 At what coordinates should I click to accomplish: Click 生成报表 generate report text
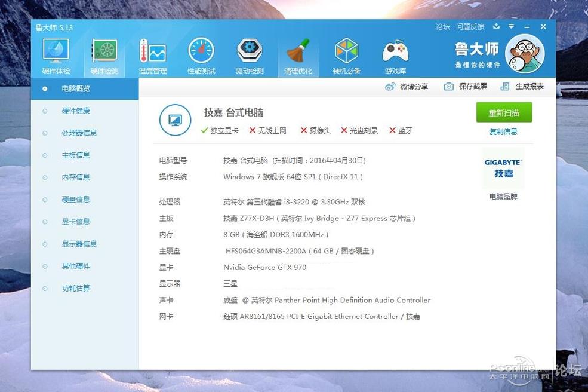click(529, 87)
